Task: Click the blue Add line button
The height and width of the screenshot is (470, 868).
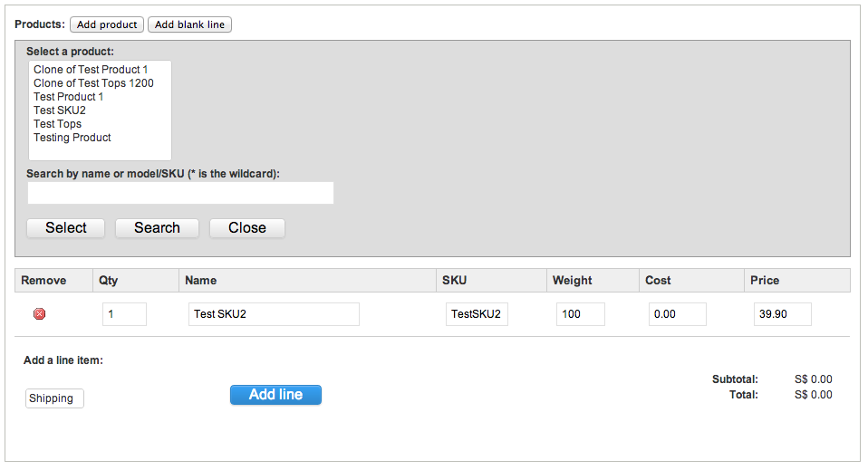Action: 275,395
